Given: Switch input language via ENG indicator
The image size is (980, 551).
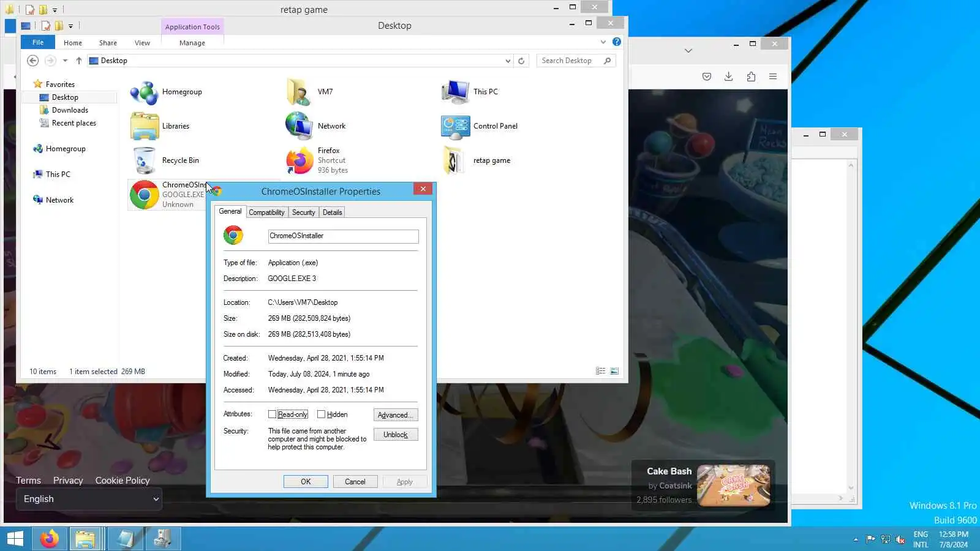Looking at the screenshot, I should [x=921, y=539].
